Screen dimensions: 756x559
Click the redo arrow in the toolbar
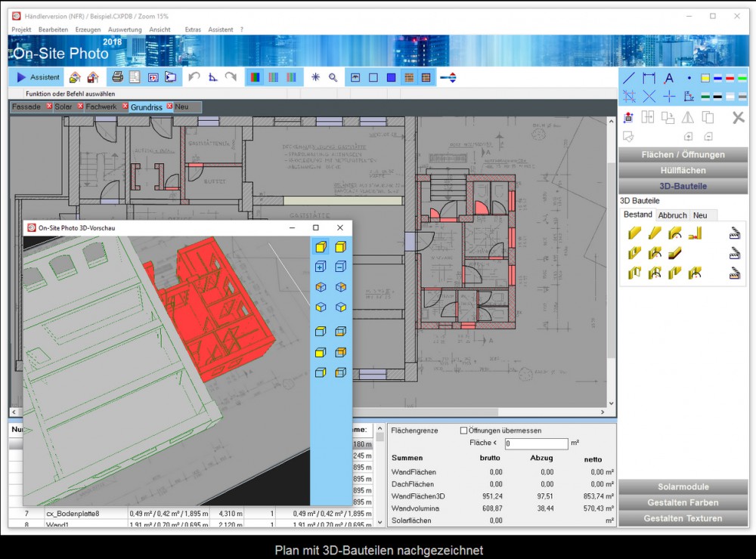pos(231,77)
